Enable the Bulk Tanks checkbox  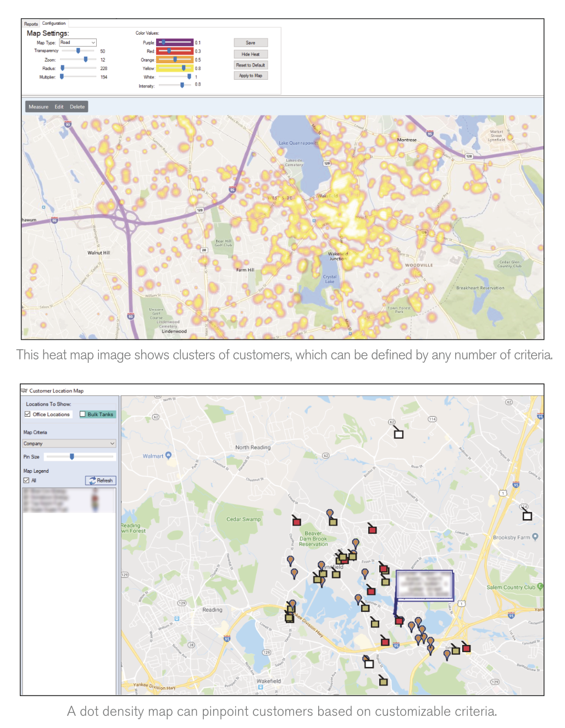pos(82,414)
